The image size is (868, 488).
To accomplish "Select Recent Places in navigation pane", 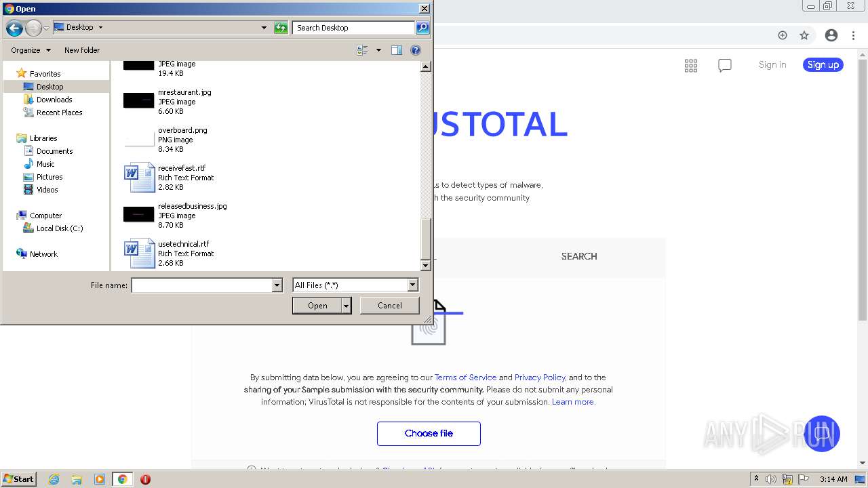I will [x=59, y=113].
